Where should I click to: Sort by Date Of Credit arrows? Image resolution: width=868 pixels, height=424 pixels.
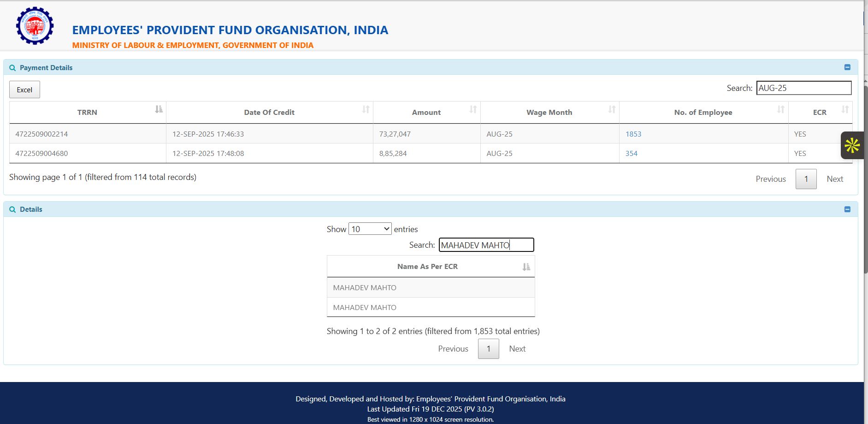click(366, 109)
